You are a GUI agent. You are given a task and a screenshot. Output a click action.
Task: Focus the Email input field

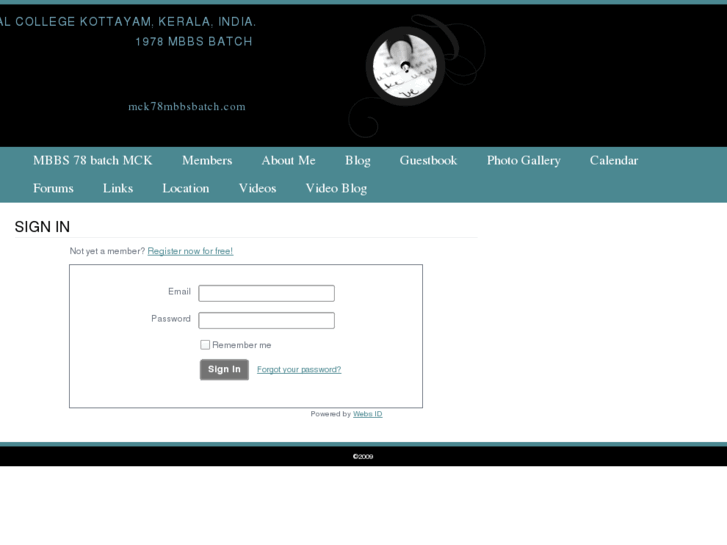(267, 293)
